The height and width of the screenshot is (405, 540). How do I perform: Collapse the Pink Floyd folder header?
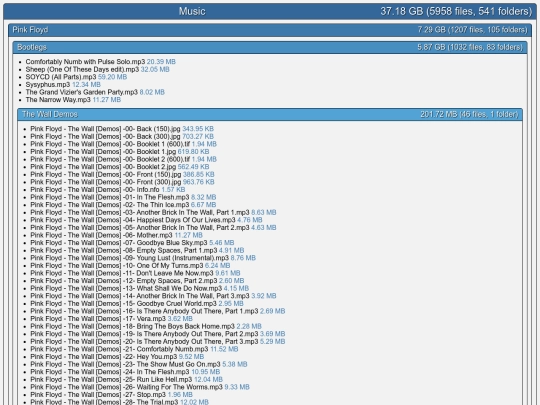point(270,30)
